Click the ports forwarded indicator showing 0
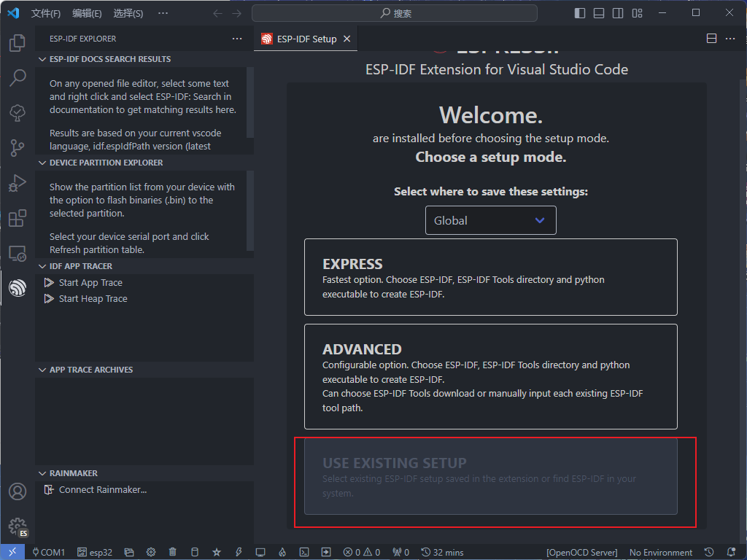747x560 pixels. pos(400,553)
